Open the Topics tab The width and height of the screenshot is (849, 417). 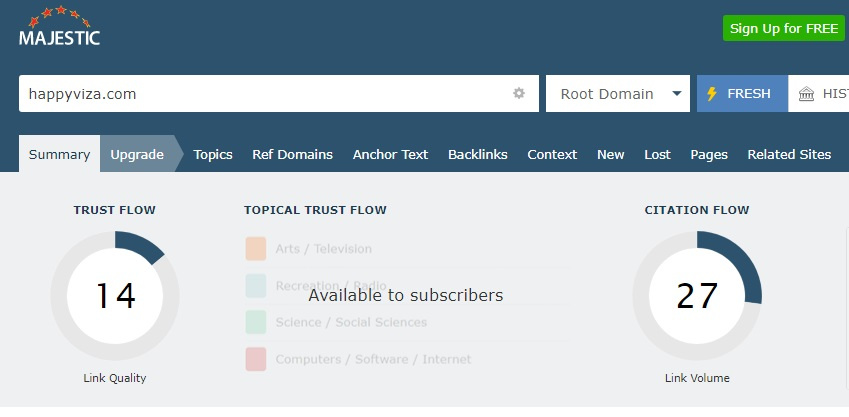(x=213, y=154)
